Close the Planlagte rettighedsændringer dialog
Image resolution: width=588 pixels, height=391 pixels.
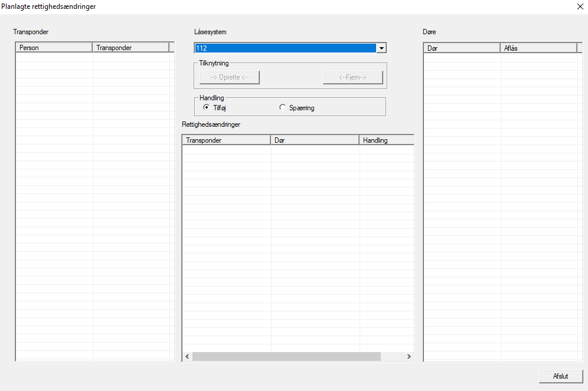point(579,6)
